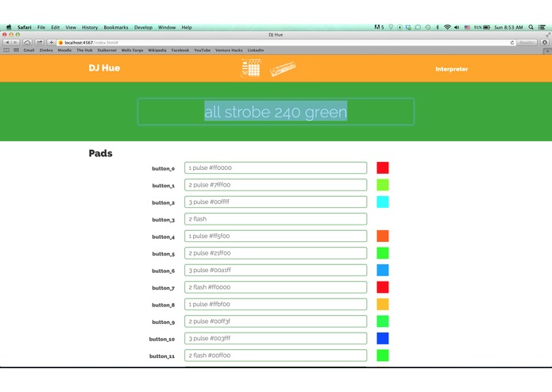This screenshot has height=392, width=552.
Task: Go forward with Safari forward arrow
Action: point(16,42)
